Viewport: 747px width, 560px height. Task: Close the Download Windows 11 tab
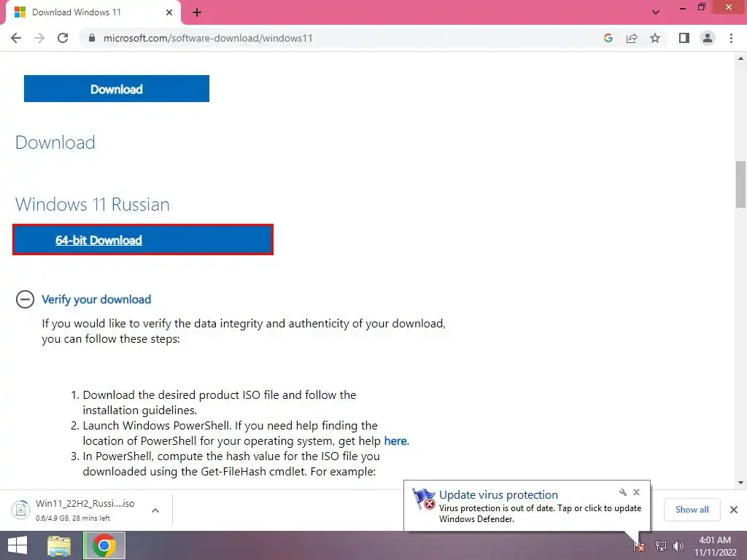coord(169,12)
